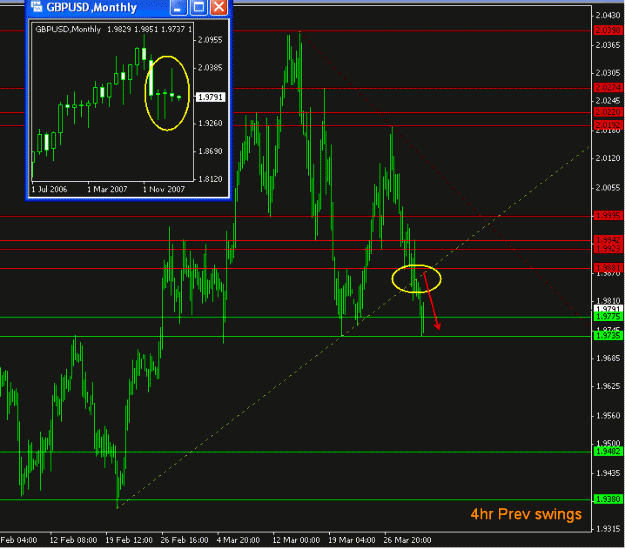625x549 pixels.
Task: Click the inset scale value 2.0955
Action: pos(210,40)
